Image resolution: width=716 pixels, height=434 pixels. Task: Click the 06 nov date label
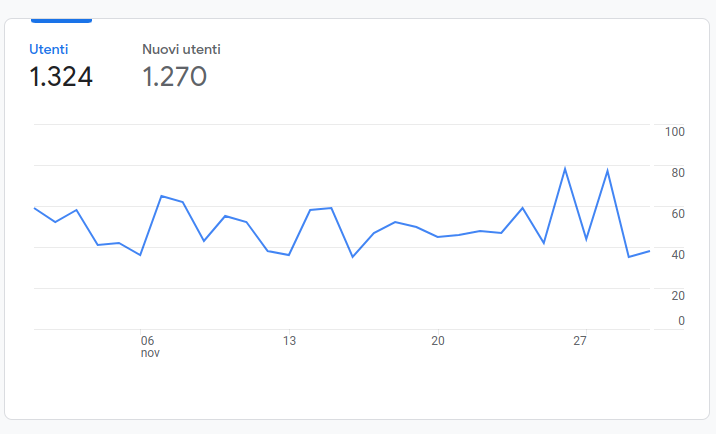(150, 347)
